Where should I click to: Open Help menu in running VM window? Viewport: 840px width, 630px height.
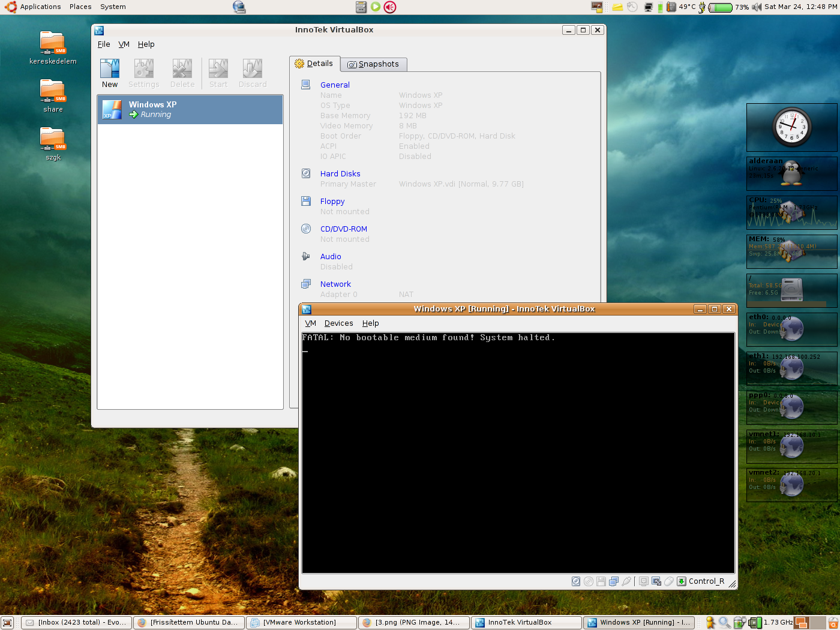pyautogui.click(x=370, y=323)
